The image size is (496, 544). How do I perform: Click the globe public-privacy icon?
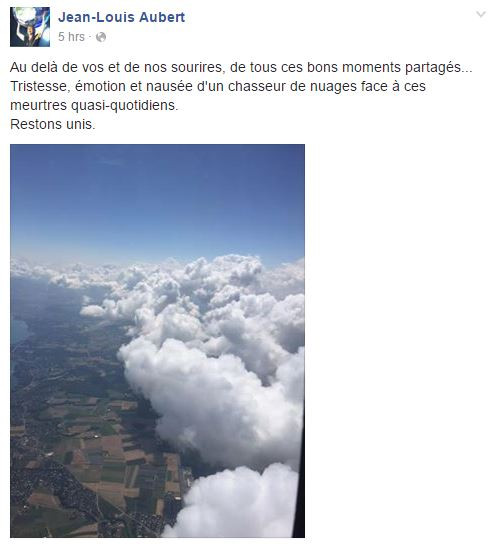101,37
